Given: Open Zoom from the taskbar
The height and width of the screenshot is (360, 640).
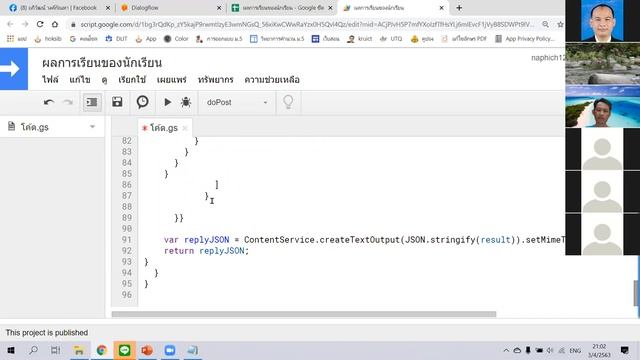Looking at the screenshot, I should coord(170,350).
